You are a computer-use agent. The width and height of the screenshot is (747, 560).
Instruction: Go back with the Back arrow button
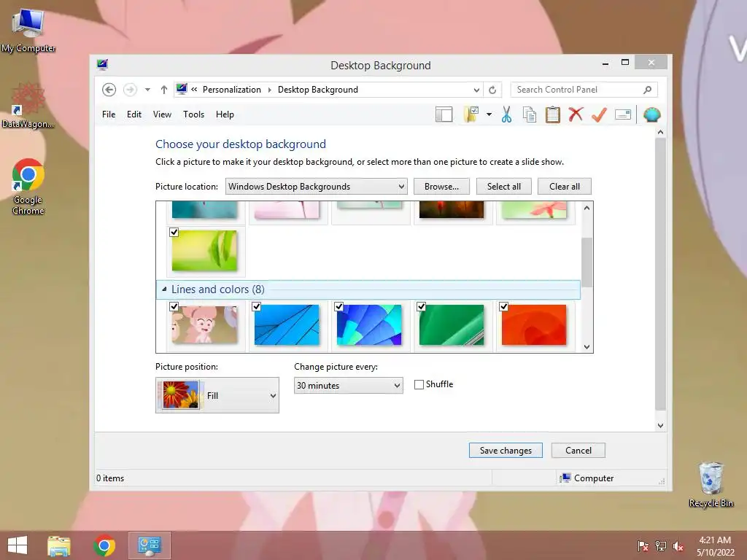point(109,90)
